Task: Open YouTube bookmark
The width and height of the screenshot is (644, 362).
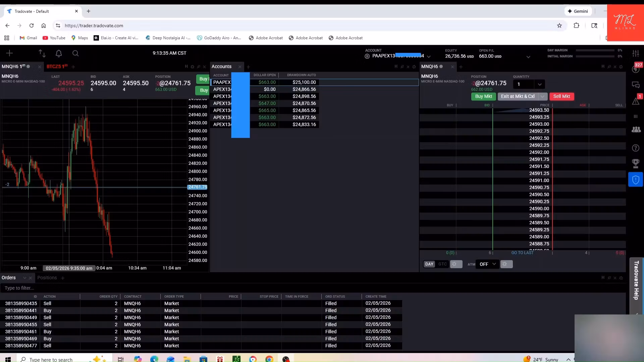Action: coord(54,38)
